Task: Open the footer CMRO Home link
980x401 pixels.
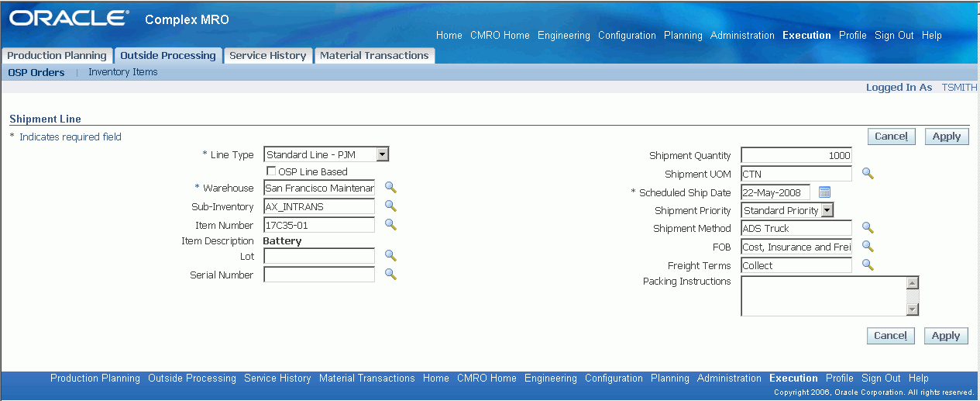Action: point(487,379)
